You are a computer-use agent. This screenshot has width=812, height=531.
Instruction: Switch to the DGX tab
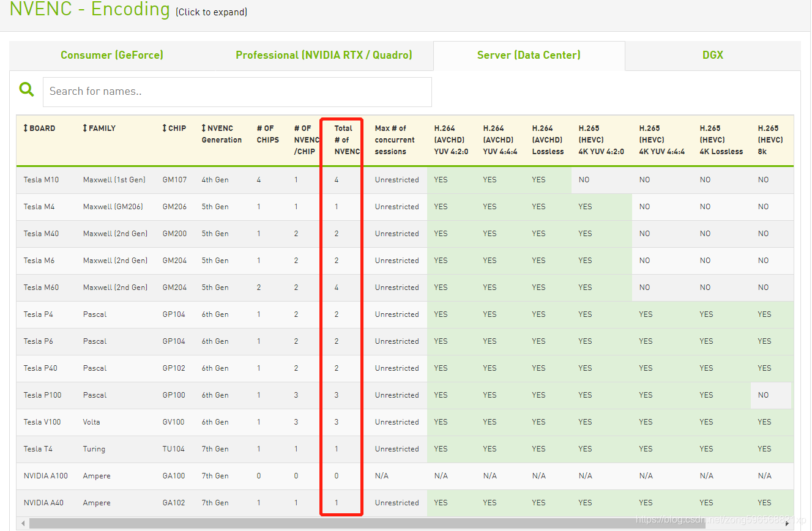point(713,55)
